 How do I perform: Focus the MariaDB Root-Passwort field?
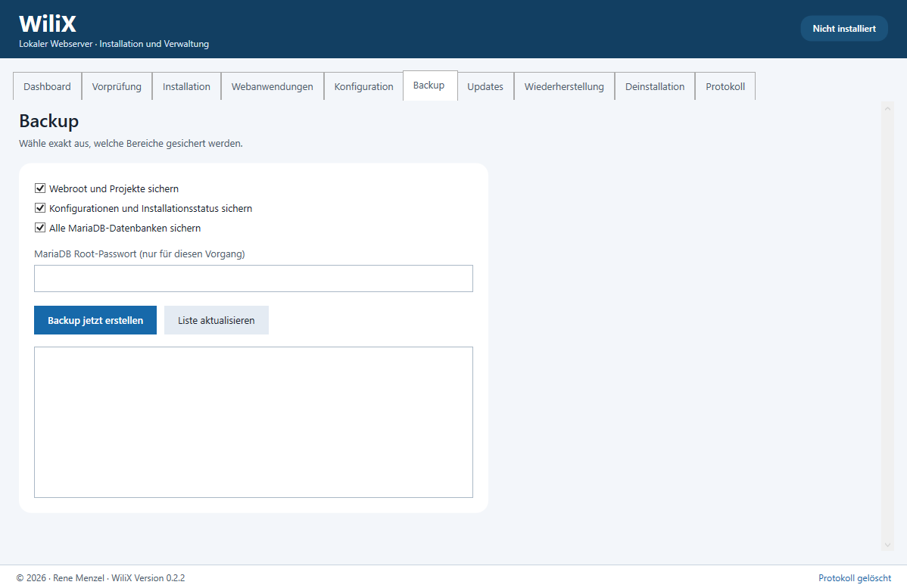tap(254, 278)
